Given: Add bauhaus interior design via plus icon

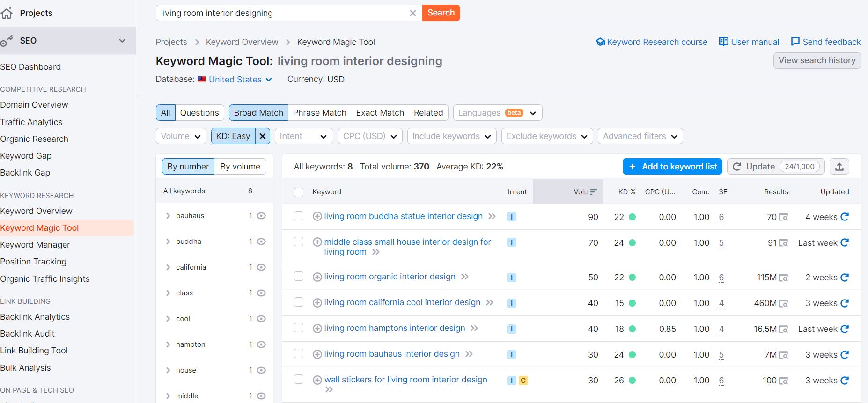Looking at the screenshot, I should tap(317, 354).
